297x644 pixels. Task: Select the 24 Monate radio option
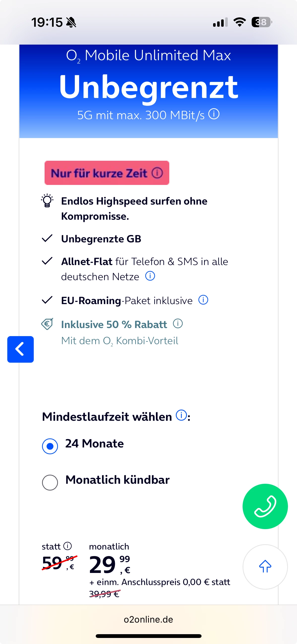pyautogui.click(x=50, y=446)
